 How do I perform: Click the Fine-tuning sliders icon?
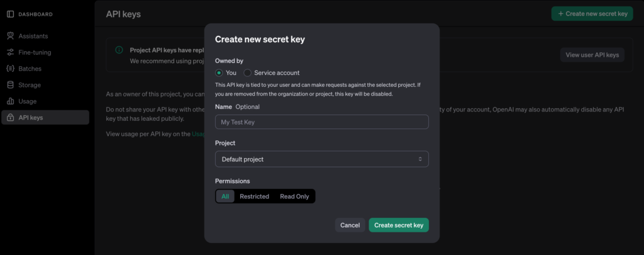click(10, 52)
